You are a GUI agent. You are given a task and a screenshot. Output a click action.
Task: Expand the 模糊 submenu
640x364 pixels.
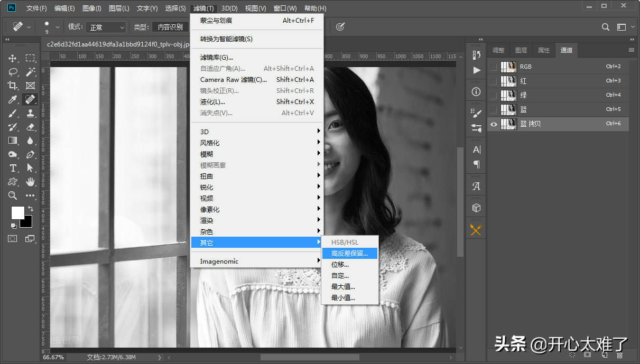coord(257,154)
